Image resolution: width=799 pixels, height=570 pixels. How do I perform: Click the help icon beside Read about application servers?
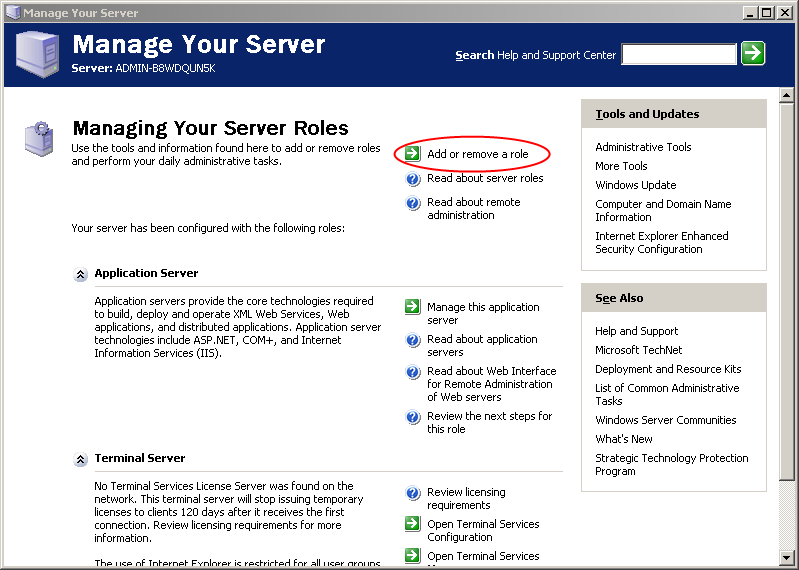pyautogui.click(x=412, y=340)
